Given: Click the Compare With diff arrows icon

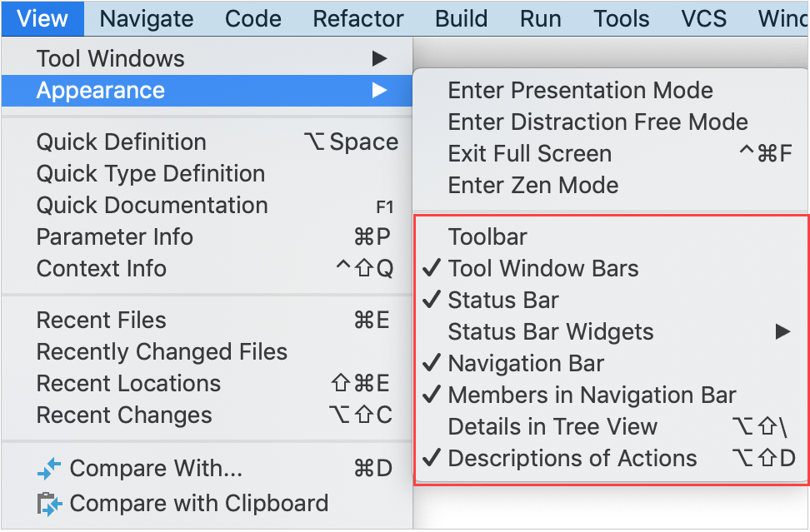Looking at the screenshot, I should coord(49,470).
